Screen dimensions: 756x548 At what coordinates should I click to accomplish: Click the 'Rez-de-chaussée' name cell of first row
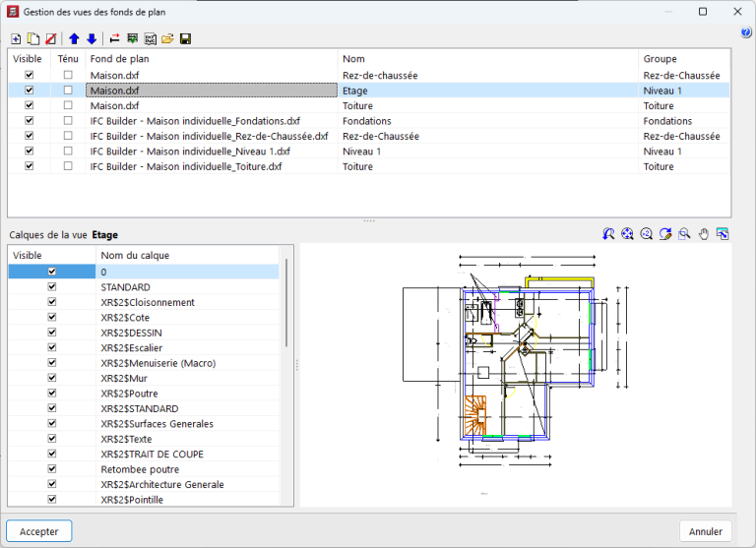(x=488, y=75)
